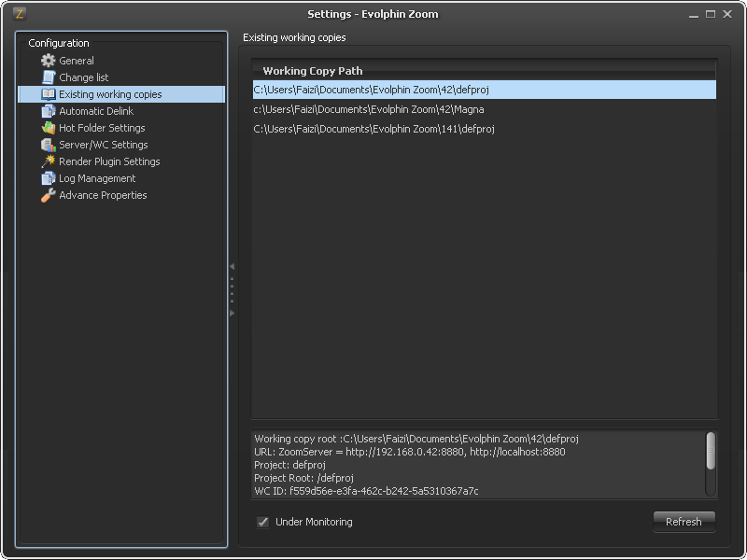Collapse left panel with splitter left arrow
This screenshot has width=747, height=560.
(x=232, y=266)
